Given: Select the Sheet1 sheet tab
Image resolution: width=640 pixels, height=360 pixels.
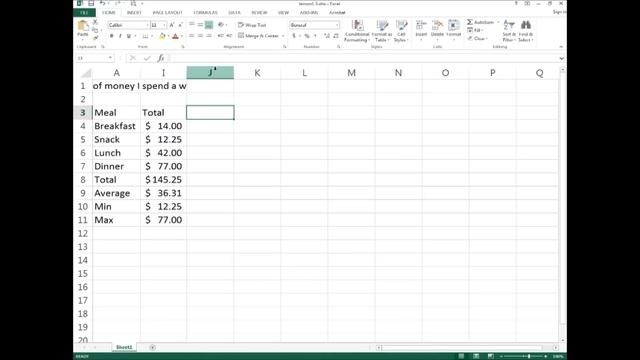Looking at the screenshot, I should 124,347.
